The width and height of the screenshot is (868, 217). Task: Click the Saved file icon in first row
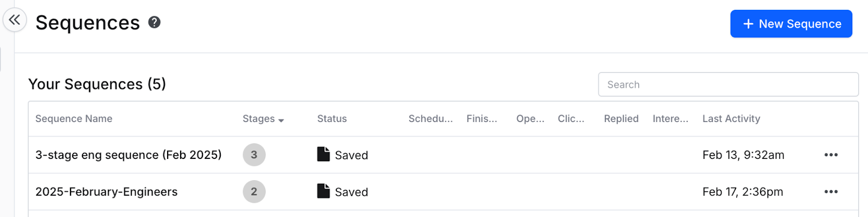click(x=323, y=154)
